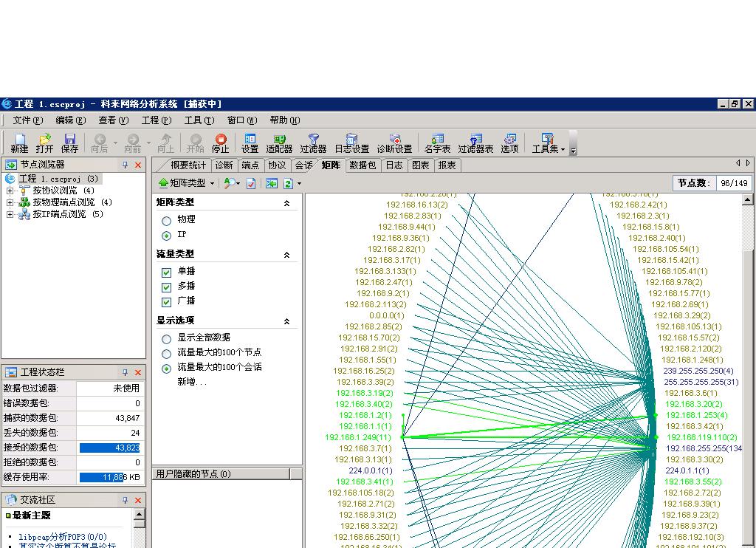This screenshot has height=548, width=756.
Task: Click the 适配器 (Adapter) toolbar icon
Action: (x=279, y=143)
